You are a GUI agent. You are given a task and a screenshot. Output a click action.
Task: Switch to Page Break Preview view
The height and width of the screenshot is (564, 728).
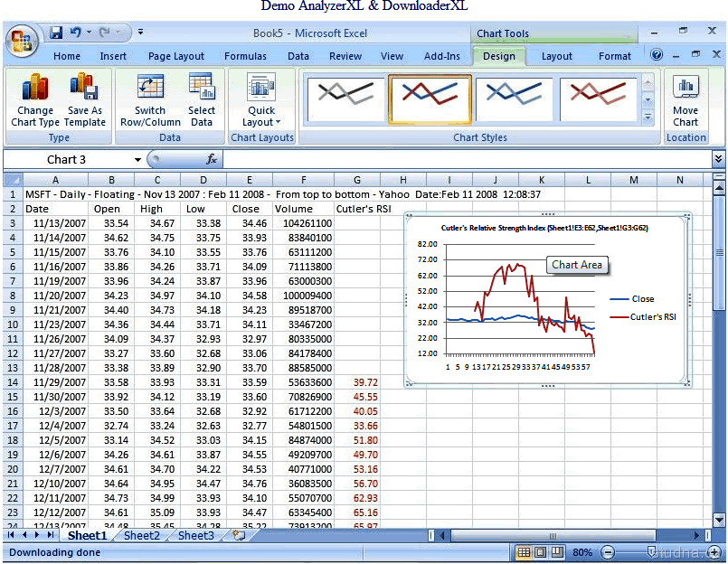pyautogui.click(x=557, y=552)
